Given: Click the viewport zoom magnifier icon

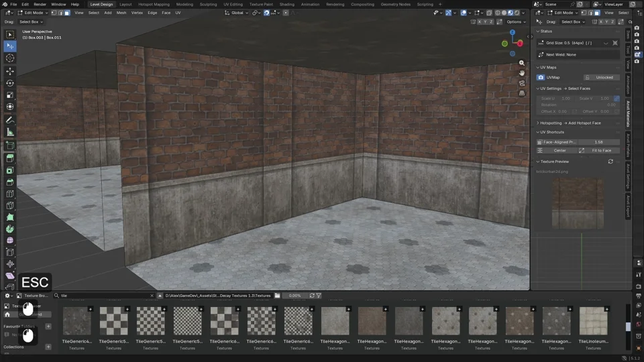Looking at the screenshot, I should coord(522,63).
